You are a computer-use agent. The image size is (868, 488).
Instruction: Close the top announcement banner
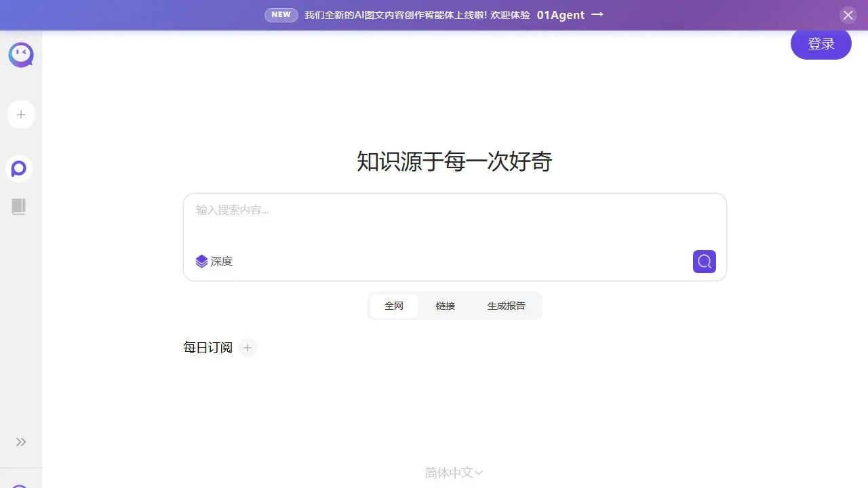click(x=848, y=15)
